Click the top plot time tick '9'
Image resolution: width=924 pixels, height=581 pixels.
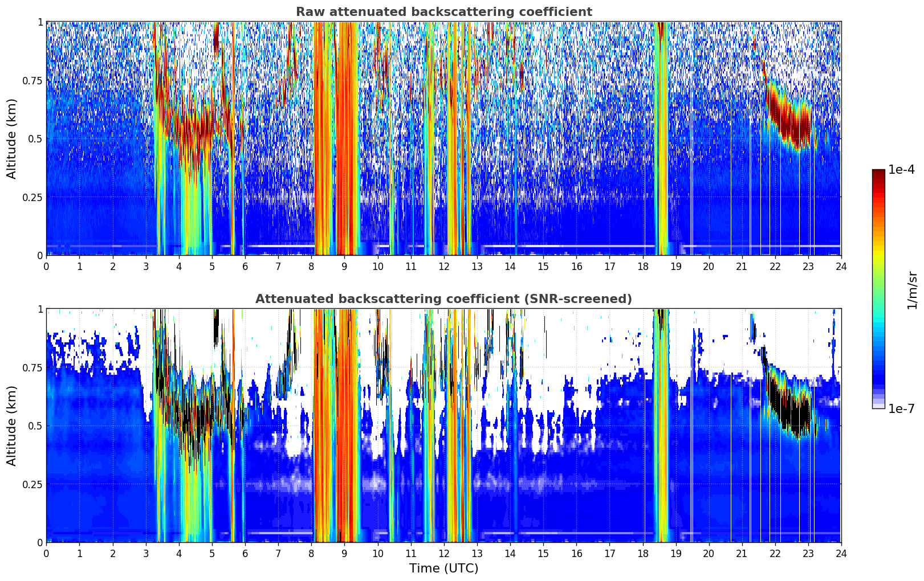point(344,267)
